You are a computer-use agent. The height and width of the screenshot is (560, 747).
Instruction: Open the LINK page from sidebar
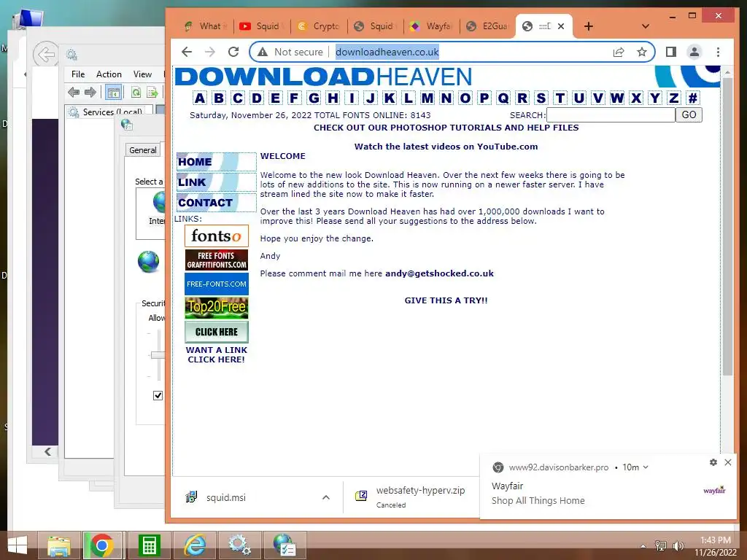click(216, 182)
